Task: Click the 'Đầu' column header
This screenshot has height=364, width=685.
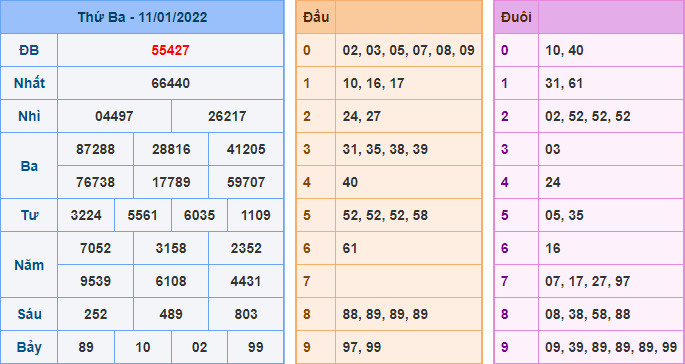Action: coord(315,17)
